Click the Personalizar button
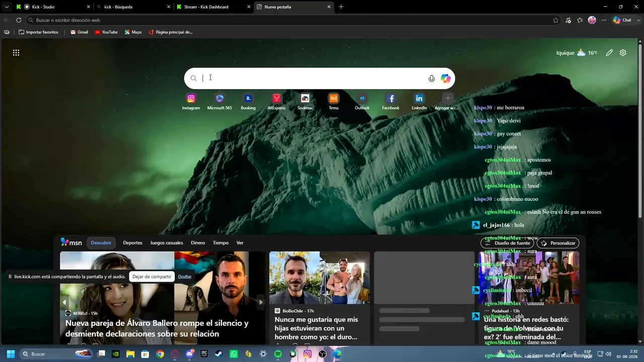The image size is (644, 362). coord(558,243)
